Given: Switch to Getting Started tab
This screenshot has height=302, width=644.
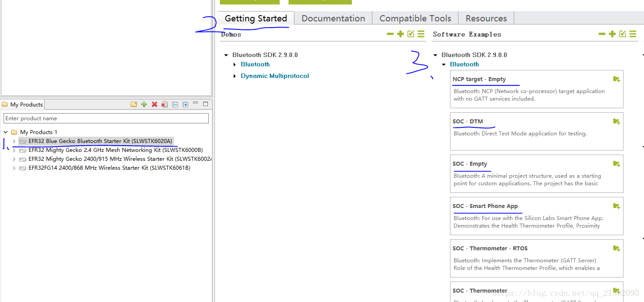Looking at the screenshot, I should pyautogui.click(x=256, y=18).
